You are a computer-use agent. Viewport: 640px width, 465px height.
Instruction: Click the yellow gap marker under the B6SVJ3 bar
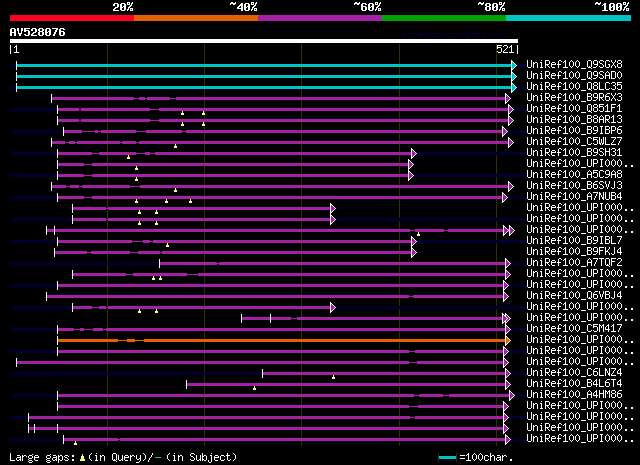pos(176,190)
